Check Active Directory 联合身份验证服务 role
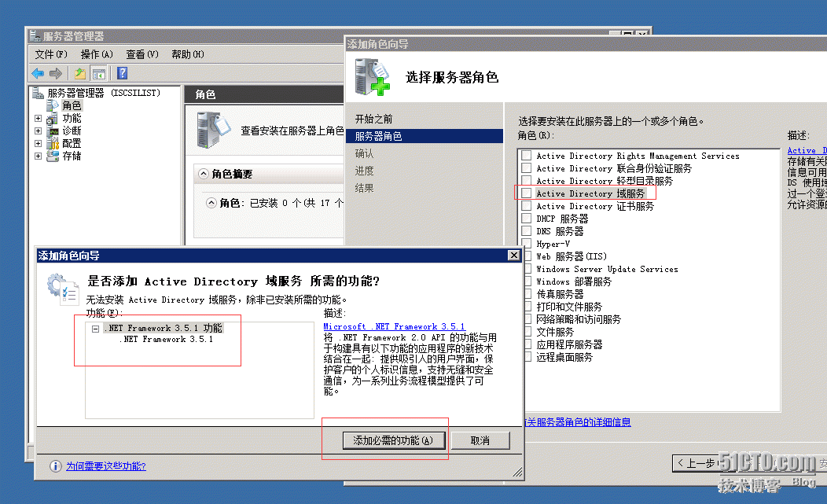 tap(527, 168)
